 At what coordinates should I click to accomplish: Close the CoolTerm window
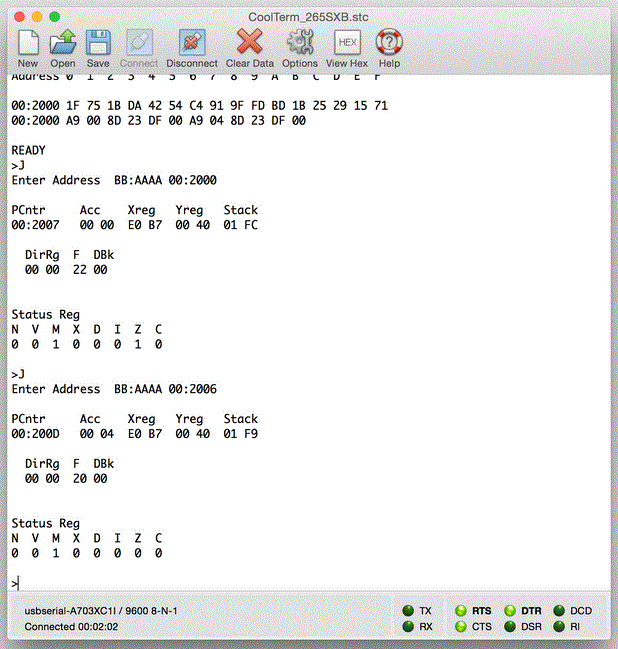(19, 17)
